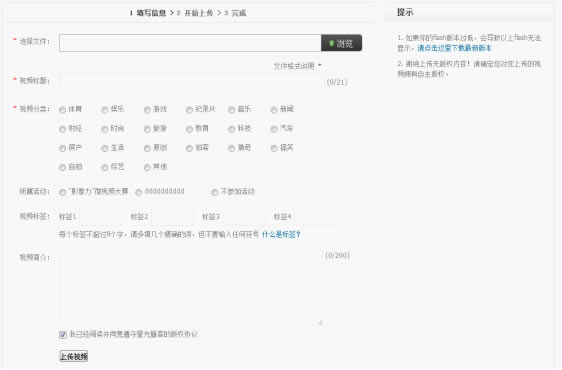This screenshot has width=562, height=370.
Task: Click the 标签4 tag input field
Action: 316,217
